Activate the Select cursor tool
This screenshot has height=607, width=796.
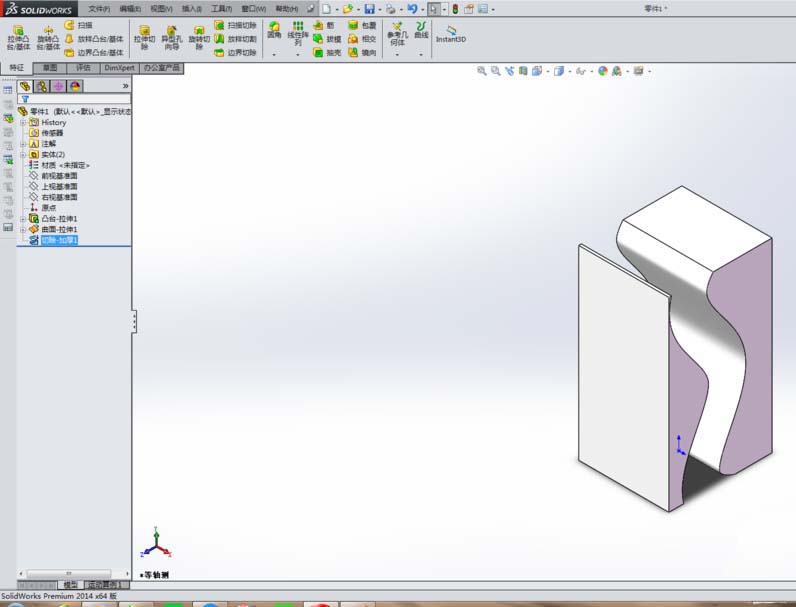coord(434,9)
